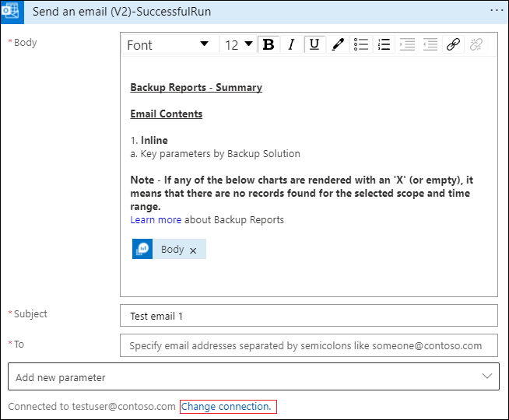The height and width of the screenshot is (420, 509).
Task: Click the Body dynamic content token icon
Action: tap(142, 249)
